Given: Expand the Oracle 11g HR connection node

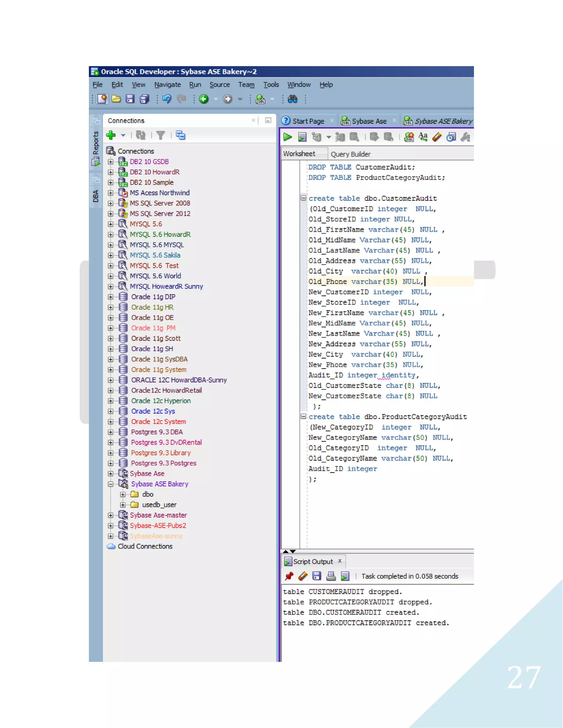Looking at the screenshot, I should coord(111,307).
